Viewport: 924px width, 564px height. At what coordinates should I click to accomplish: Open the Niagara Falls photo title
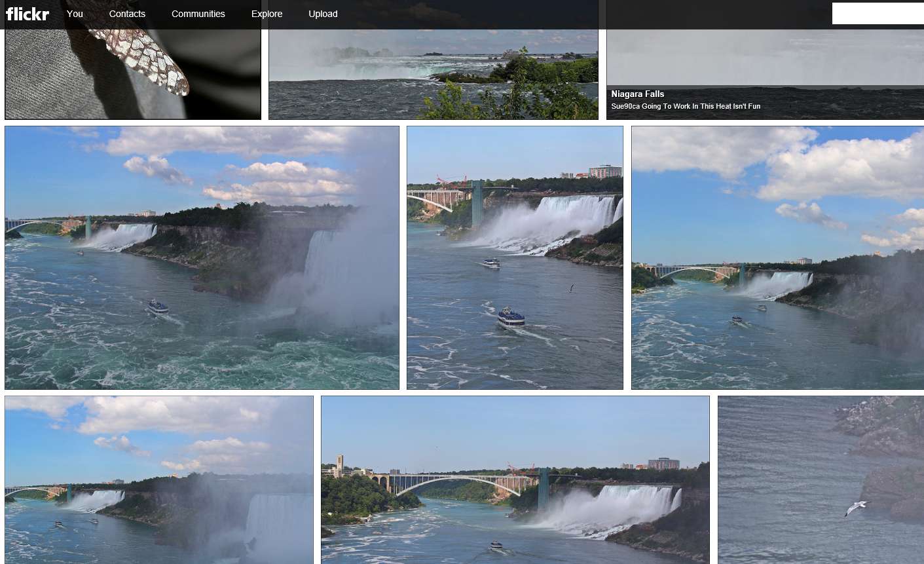click(x=637, y=94)
